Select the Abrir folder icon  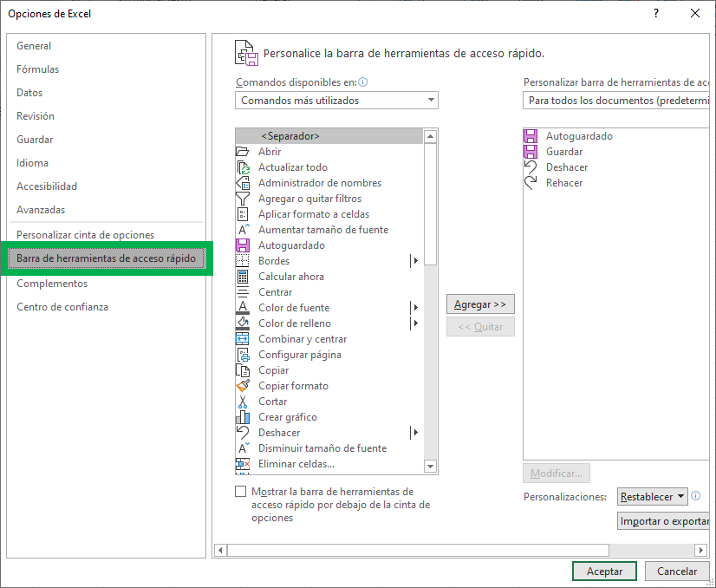243,152
